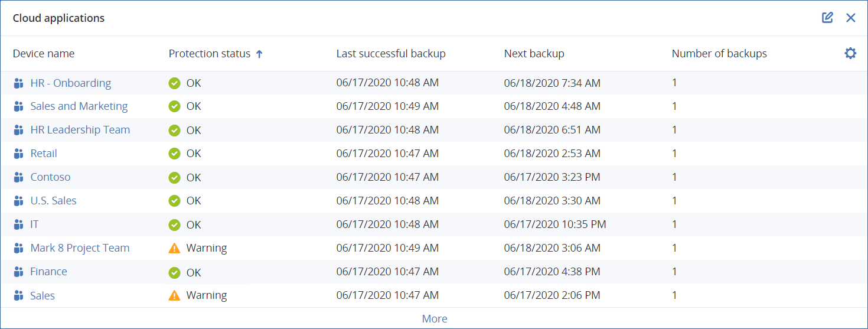Click the green OK checkmark for Contoso
This screenshot has width=868, height=329.
pos(174,177)
